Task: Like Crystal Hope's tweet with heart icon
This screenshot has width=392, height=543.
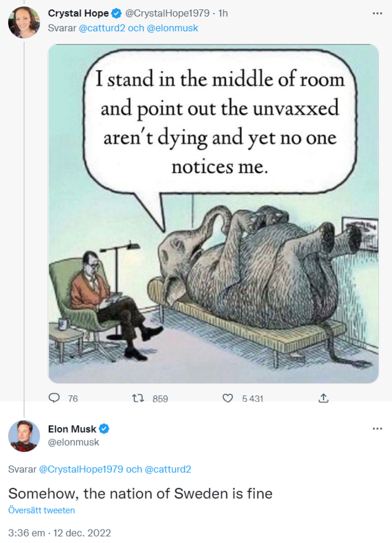Action: point(228,398)
